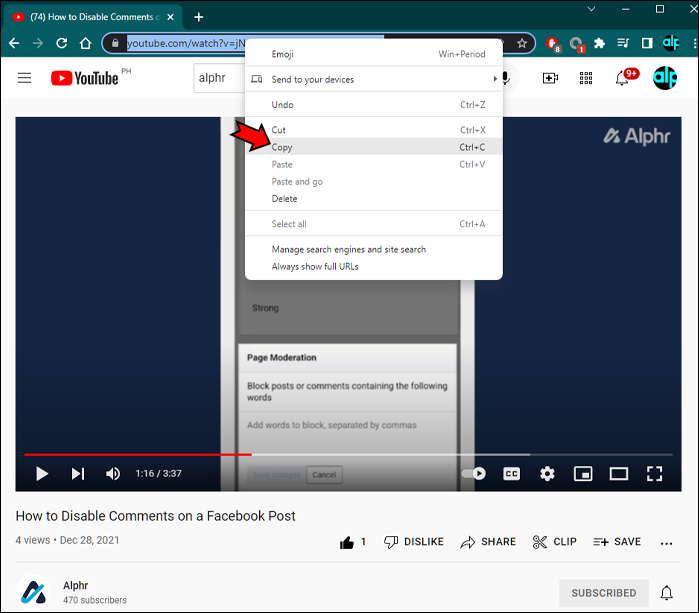
Task: Open the YouTube account avatar menu
Action: (x=665, y=78)
